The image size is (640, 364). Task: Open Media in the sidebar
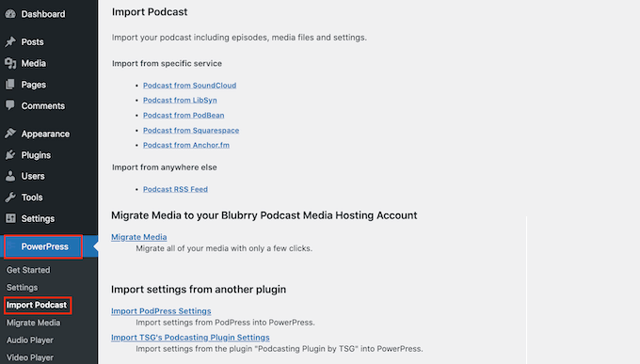click(34, 63)
